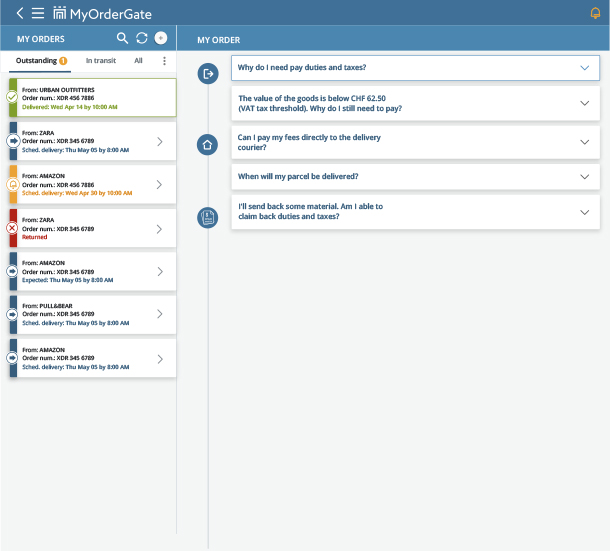Viewport: 610px width, 551px height.
Task: Open the hamburger menu
Action: point(38,13)
